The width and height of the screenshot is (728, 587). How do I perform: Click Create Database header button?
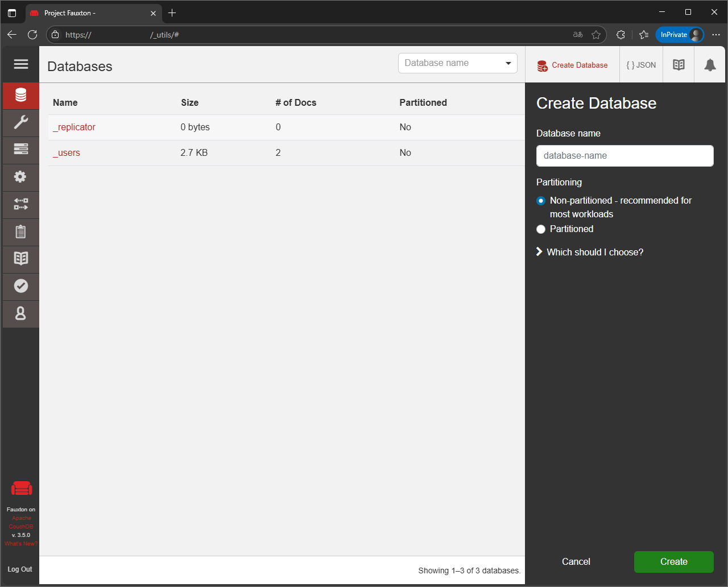pyautogui.click(x=572, y=65)
